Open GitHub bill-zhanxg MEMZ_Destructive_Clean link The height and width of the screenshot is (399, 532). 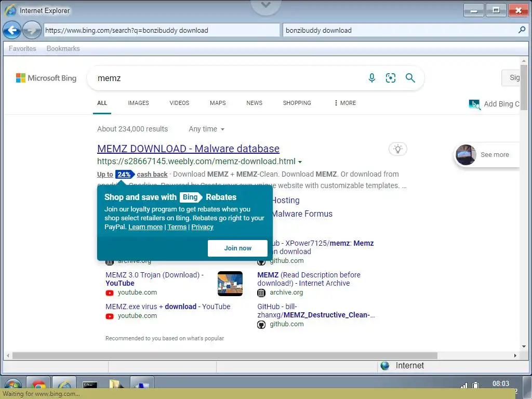tap(316, 311)
